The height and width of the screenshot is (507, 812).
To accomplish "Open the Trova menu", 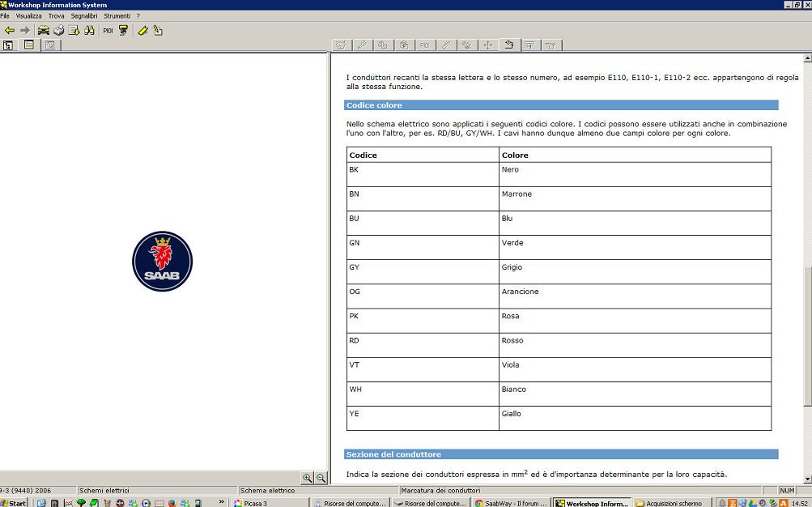I will 57,16.
